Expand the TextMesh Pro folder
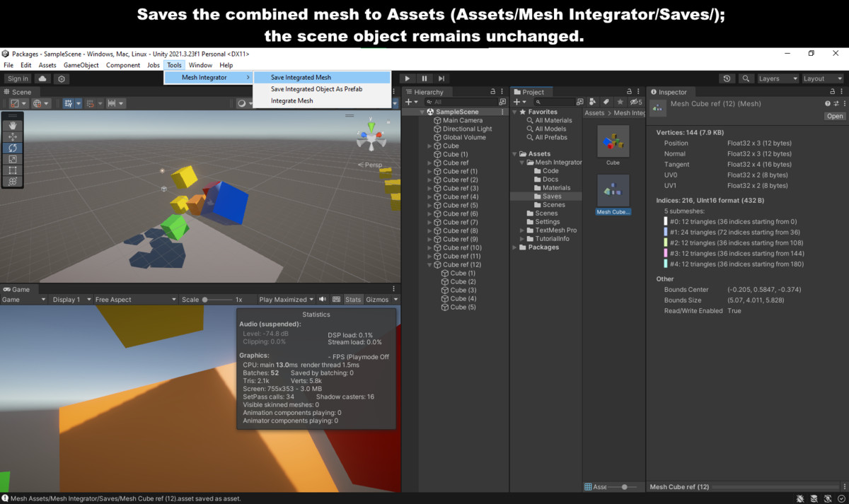The width and height of the screenshot is (849, 504). tap(522, 230)
